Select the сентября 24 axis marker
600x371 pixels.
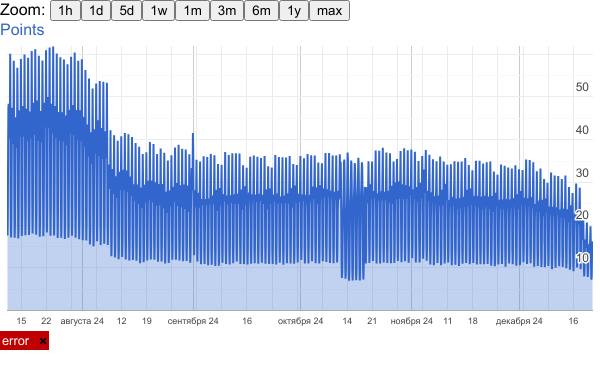(193, 321)
